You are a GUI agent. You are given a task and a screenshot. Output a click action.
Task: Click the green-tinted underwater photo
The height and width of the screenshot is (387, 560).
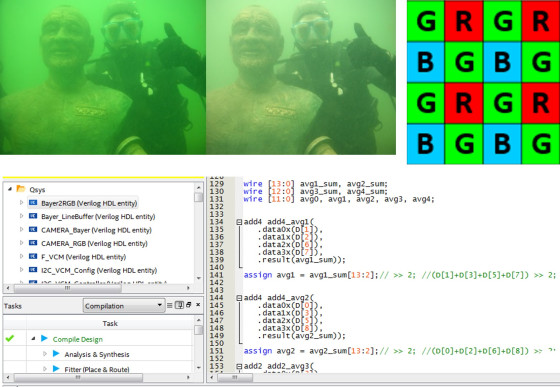(x=103, y=77)
